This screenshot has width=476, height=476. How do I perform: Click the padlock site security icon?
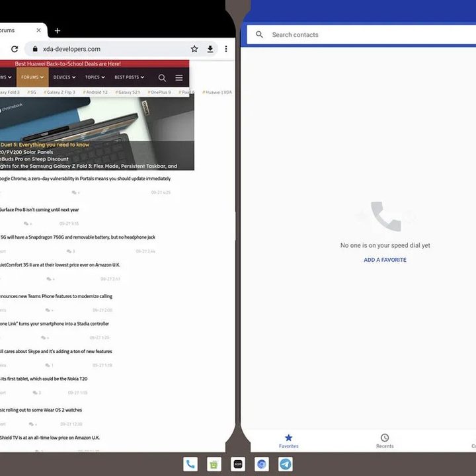(35, 49)
